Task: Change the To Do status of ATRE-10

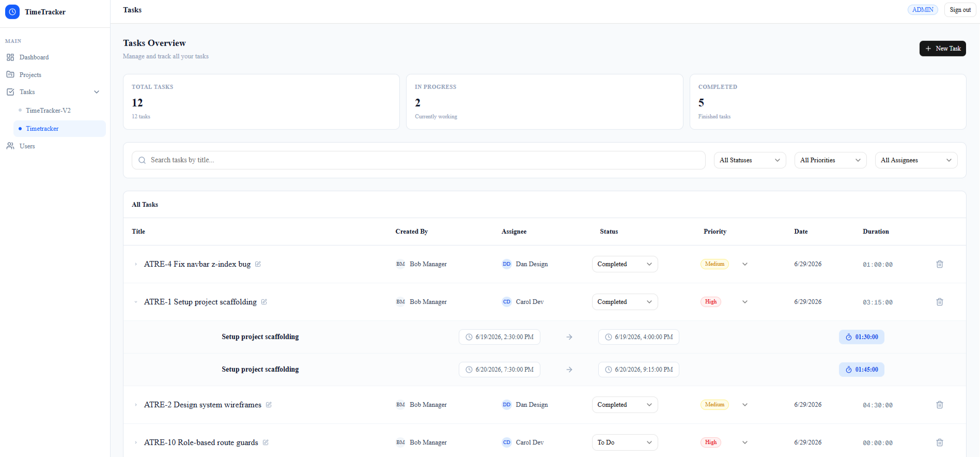Action: pyautogui.click(x=625, y=443)
